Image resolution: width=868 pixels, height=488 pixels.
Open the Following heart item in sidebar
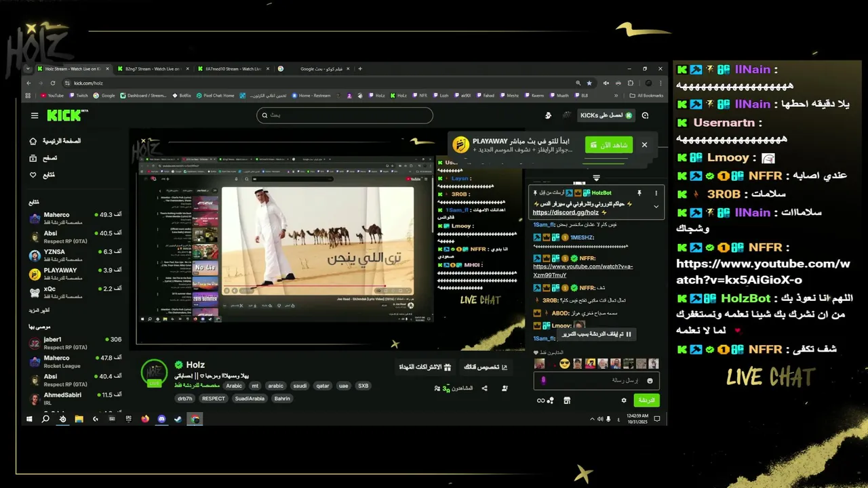[x=41, y=175]
